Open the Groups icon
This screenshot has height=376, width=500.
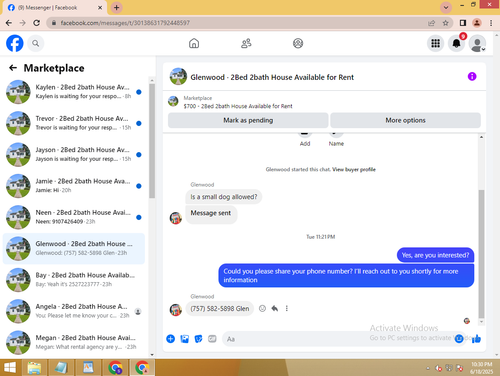[298, 43]
